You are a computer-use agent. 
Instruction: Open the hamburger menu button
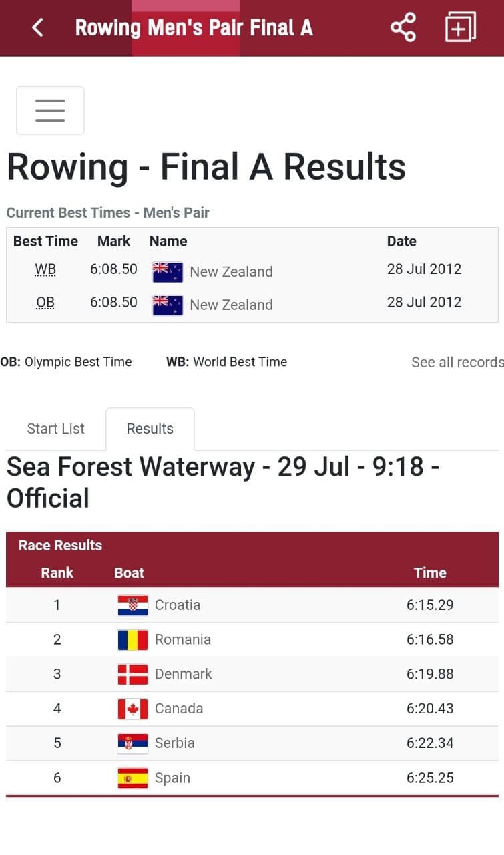pos(50,110)
